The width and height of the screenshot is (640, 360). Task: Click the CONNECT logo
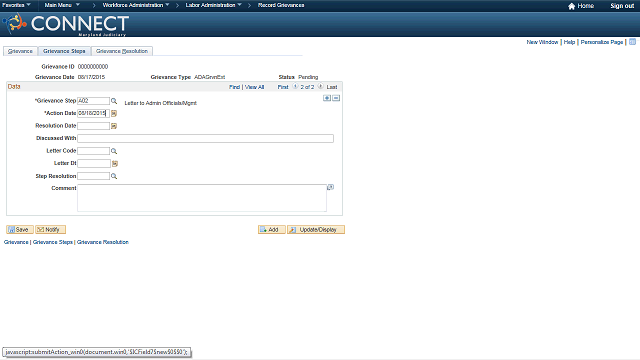click(66, 24)
